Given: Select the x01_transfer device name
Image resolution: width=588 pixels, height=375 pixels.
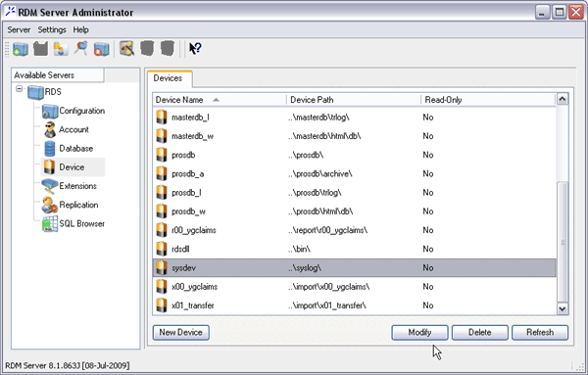Looking at the screenshot, I should [193, 305].
